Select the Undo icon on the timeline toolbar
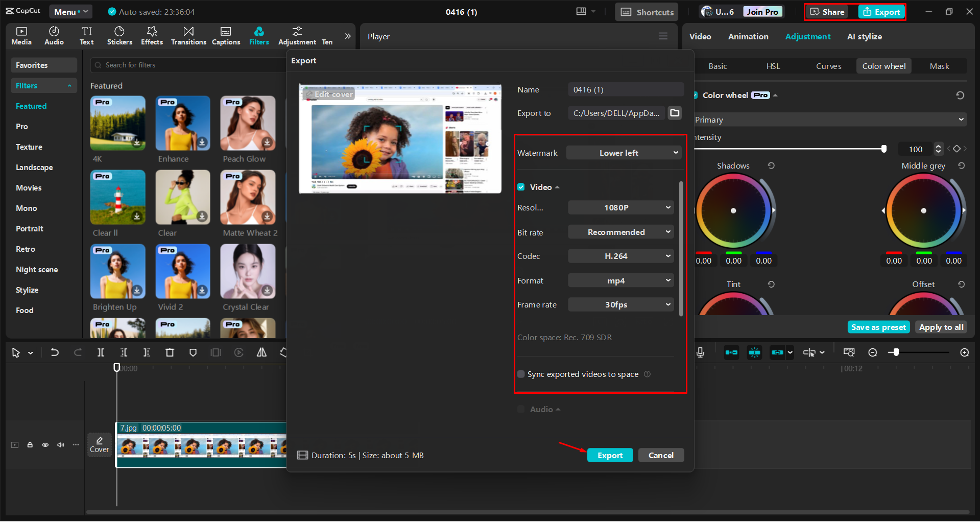The height and width of the screenshot is (522, 980). (55, 352)
